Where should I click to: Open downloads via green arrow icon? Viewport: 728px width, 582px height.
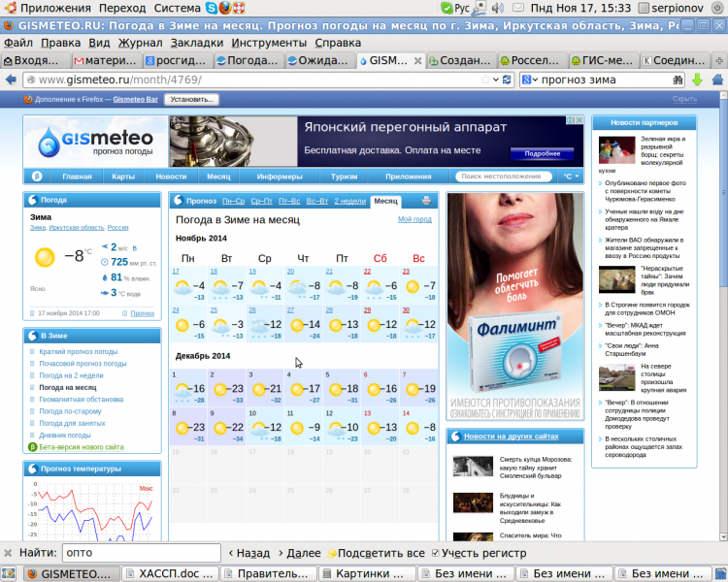point(696,80)
